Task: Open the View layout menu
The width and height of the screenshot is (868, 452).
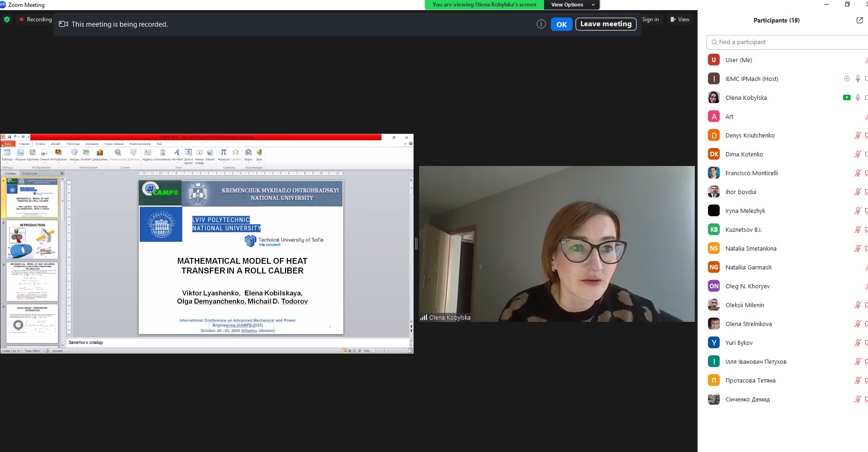Action: [x=680, y=19]
